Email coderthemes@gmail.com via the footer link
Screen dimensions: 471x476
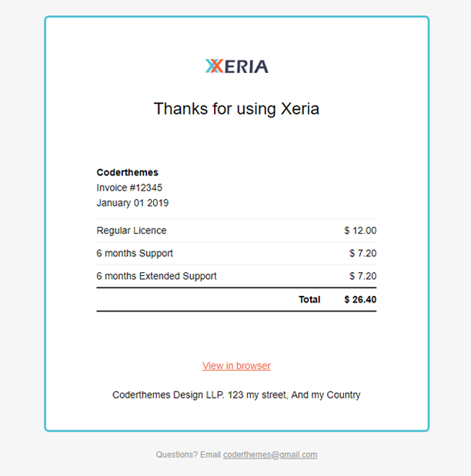[270, 454]
